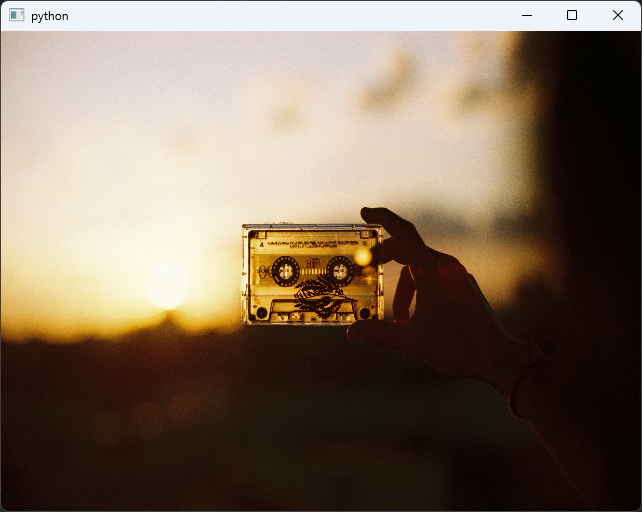The width and height of the screenshot is (642, 512).
Task: Click the python window app icon
Action: (16, 15)
